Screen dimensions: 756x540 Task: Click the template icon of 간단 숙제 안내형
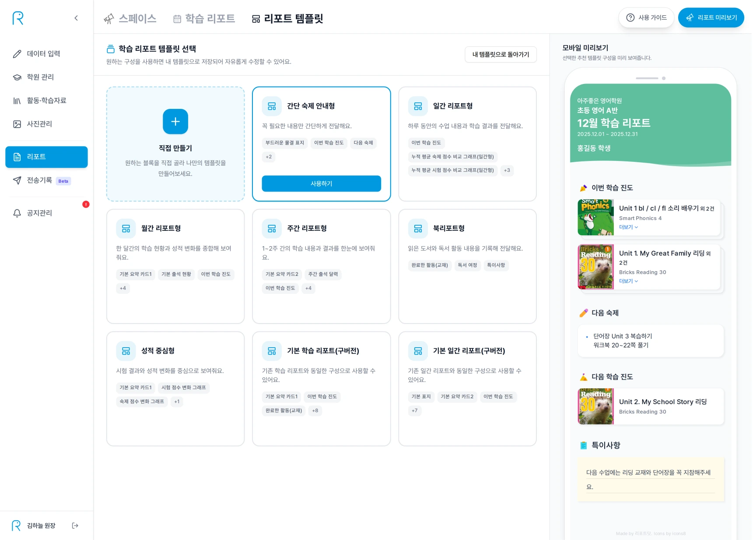click(x=272, y=106)
